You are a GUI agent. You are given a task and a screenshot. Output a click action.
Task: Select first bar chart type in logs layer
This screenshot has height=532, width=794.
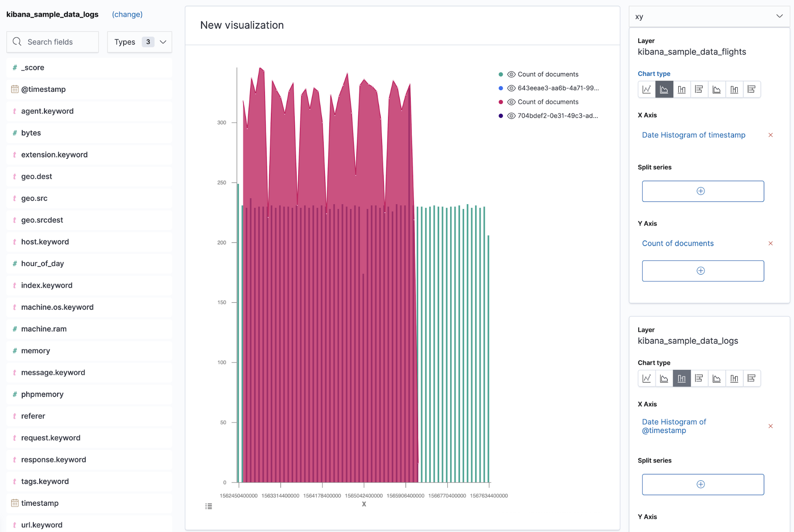pos(682,378)
